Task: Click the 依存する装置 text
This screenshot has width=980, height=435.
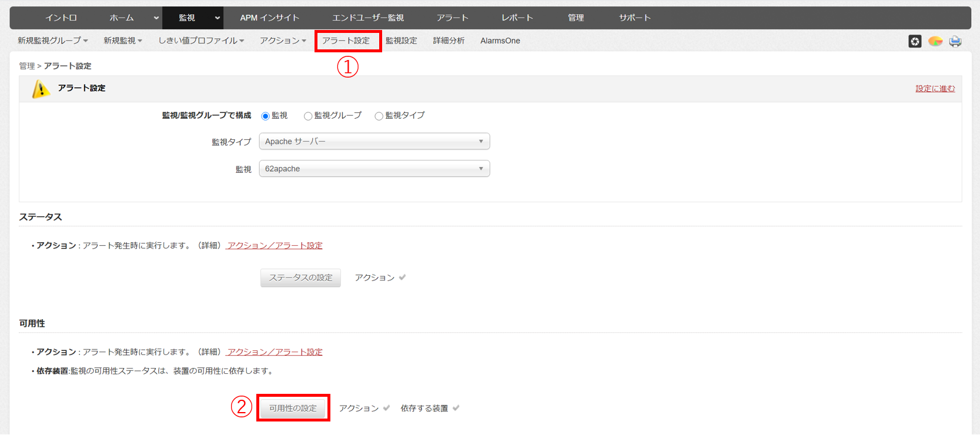Action: [x=424, y=408]
